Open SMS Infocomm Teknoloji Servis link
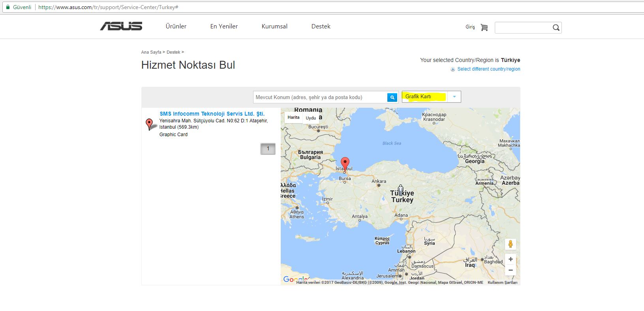The height and width of the screenshot is (311, 644). coord(212,114)
